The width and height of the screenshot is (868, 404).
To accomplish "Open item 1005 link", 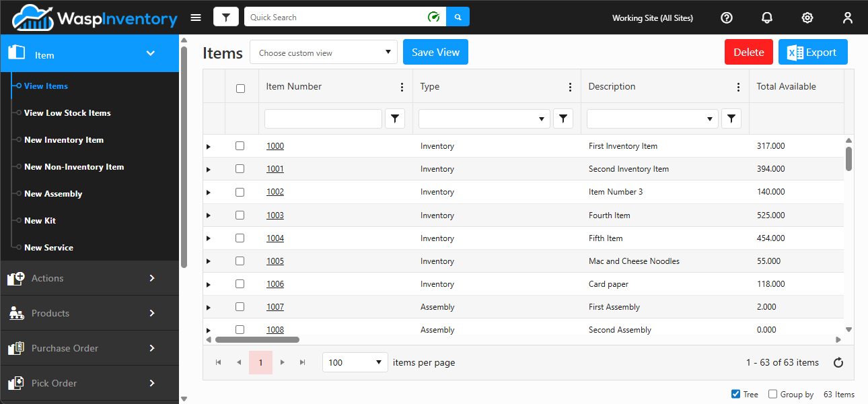I will [x=275, y=261].
